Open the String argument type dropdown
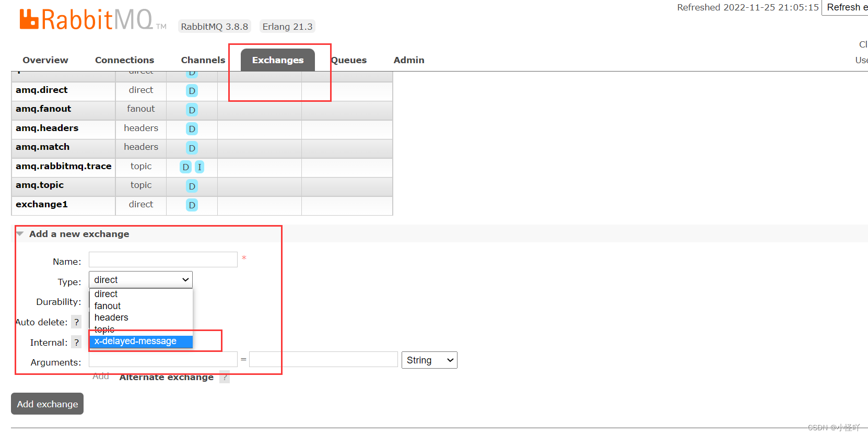Viewport: 868px width, 436px height. 429,360
